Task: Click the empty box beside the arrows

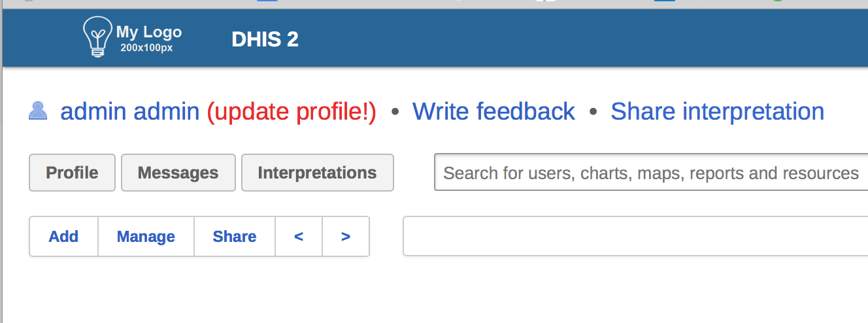Action: click(635, 237)
